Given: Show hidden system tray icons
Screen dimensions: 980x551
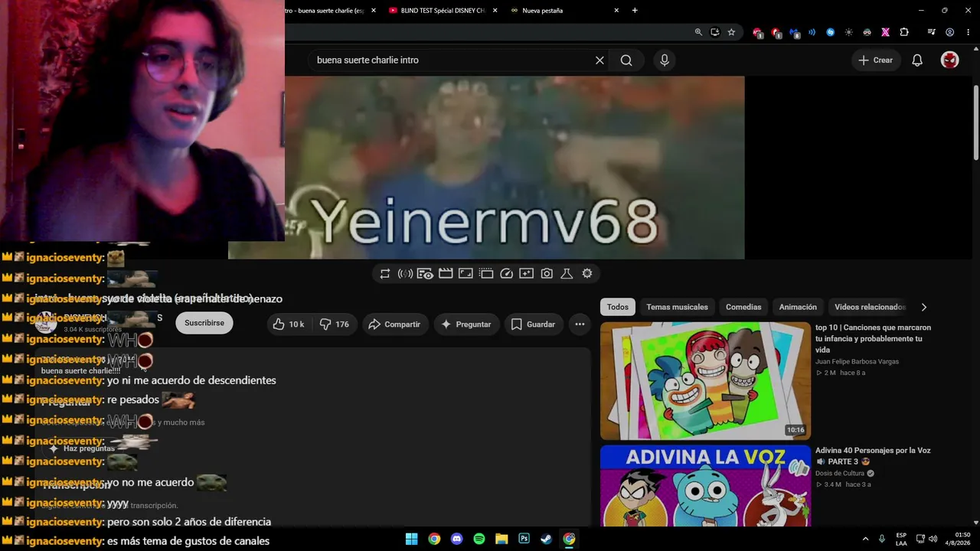Looking at the screenshot, I should click(865, 539).
